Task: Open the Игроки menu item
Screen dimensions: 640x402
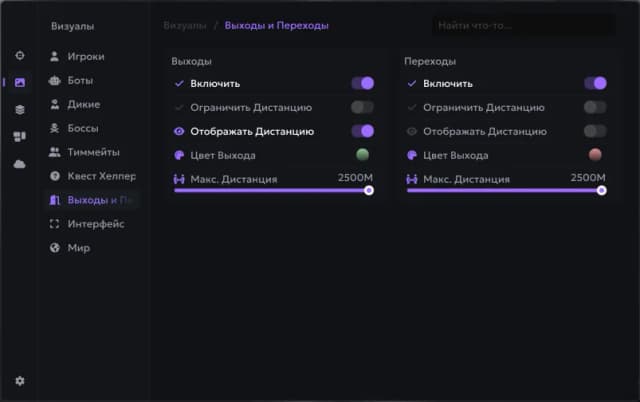Action: (x=93, y=56)
